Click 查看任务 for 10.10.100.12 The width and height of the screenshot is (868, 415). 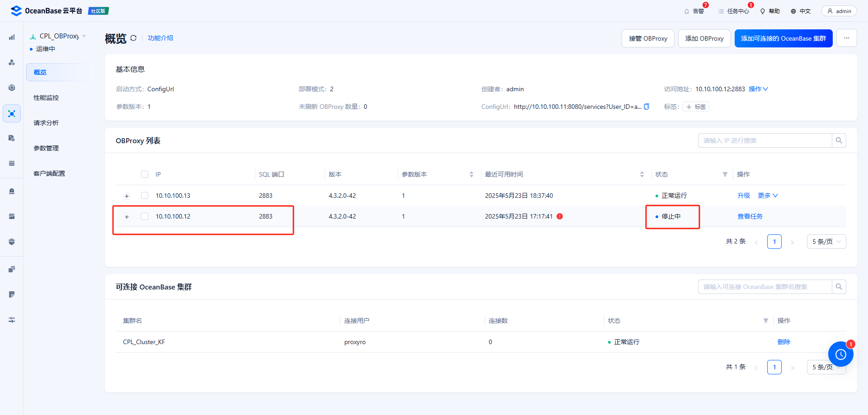(x=750, y=216)
